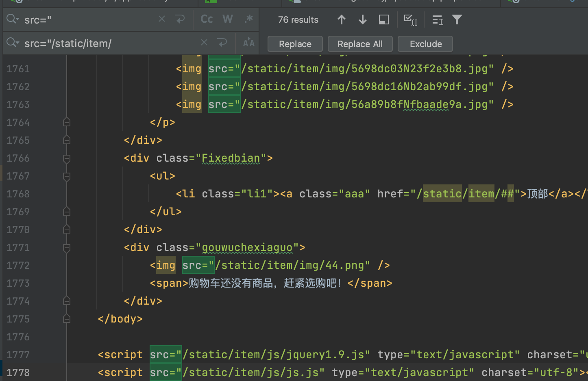Viewport: 588px width, 381px height.
Task: Click highlighted src= match on line 1772
Action: pos(198,265)
